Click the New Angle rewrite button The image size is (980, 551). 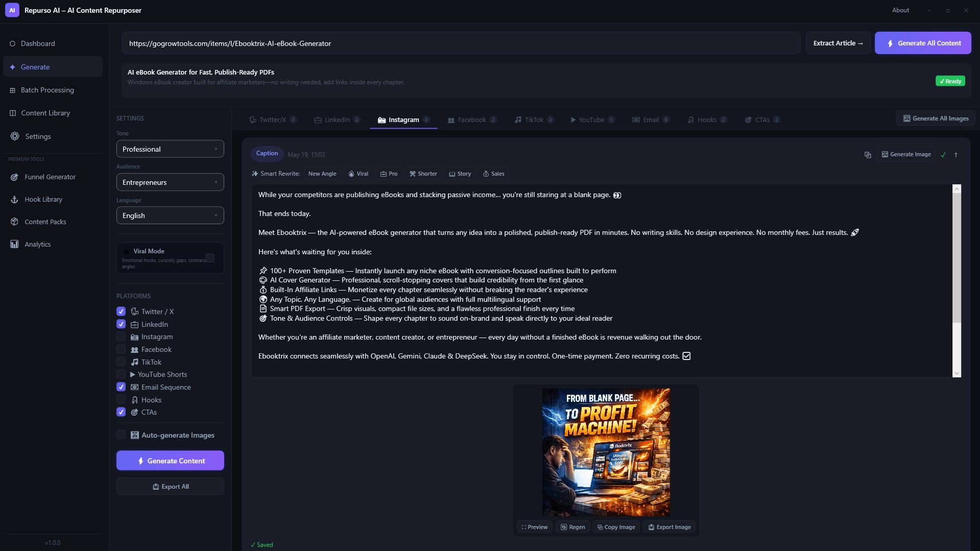point(322,174)
